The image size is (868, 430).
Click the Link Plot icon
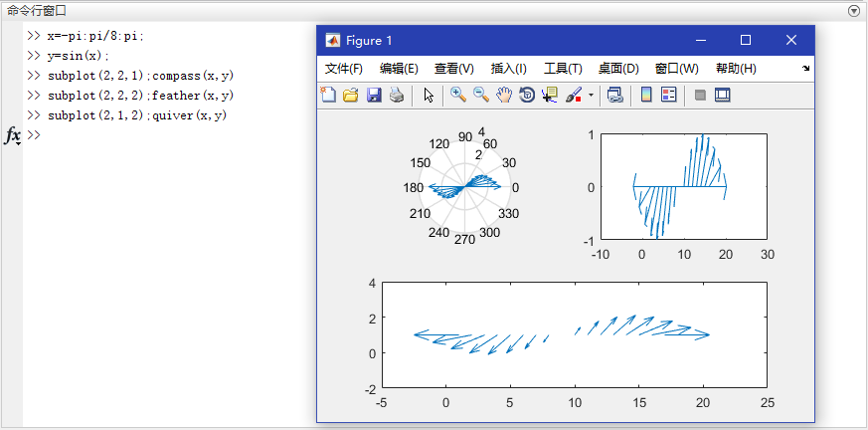coord(615,96)
